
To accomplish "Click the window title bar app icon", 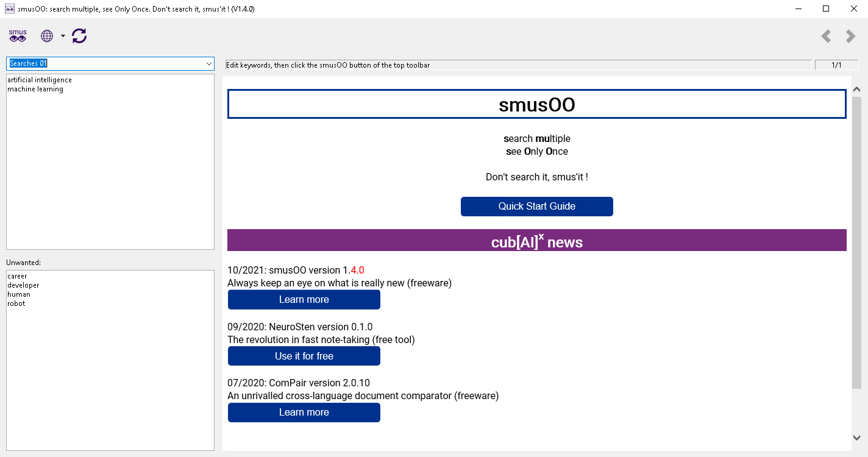I will pos(10,9).
